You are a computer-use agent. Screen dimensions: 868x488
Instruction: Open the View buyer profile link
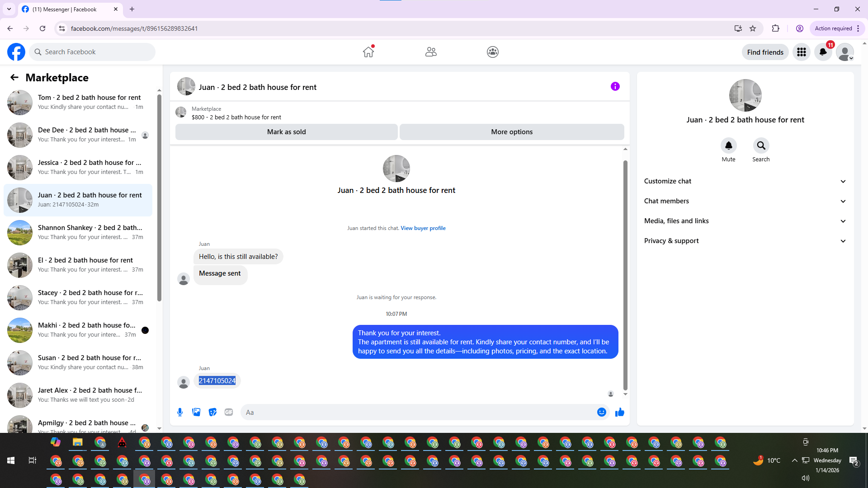tap(423, 228)
